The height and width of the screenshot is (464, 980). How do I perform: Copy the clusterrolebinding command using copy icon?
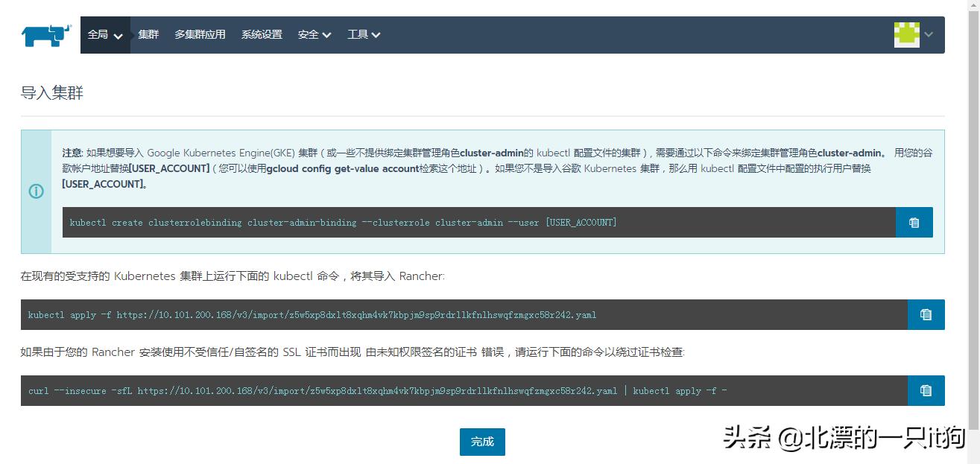pos(914,222)
